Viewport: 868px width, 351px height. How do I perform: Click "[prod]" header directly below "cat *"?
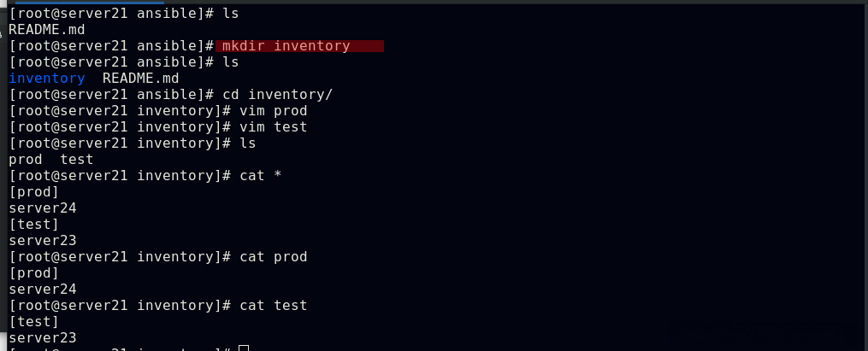(x=34, y=192)
